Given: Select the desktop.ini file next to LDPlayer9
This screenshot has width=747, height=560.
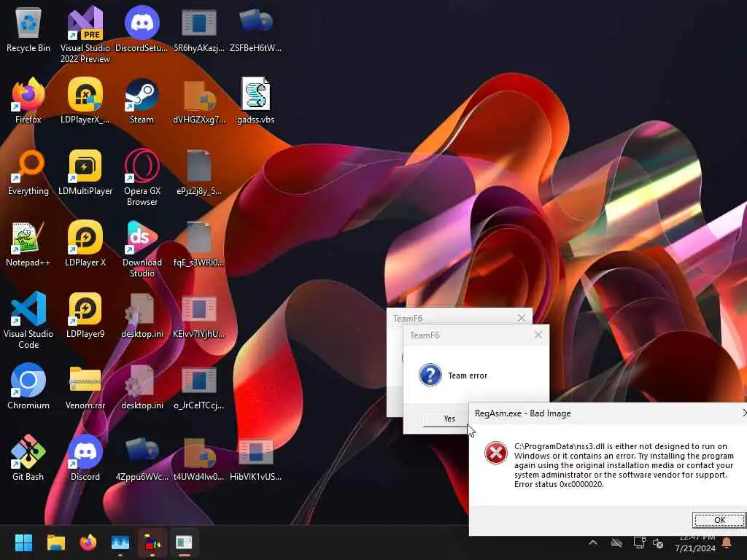Looking at the screenshot, I should tap(142, 315).
